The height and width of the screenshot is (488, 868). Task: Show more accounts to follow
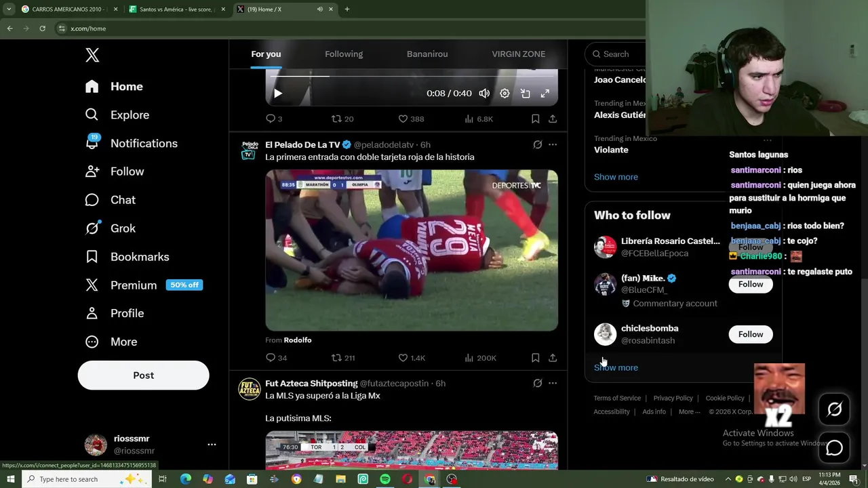point(616,367)
